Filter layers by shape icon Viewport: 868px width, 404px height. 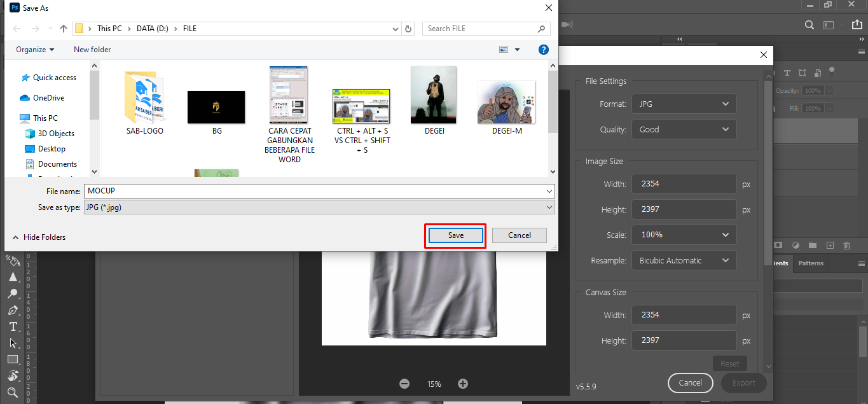click(803, 73)
